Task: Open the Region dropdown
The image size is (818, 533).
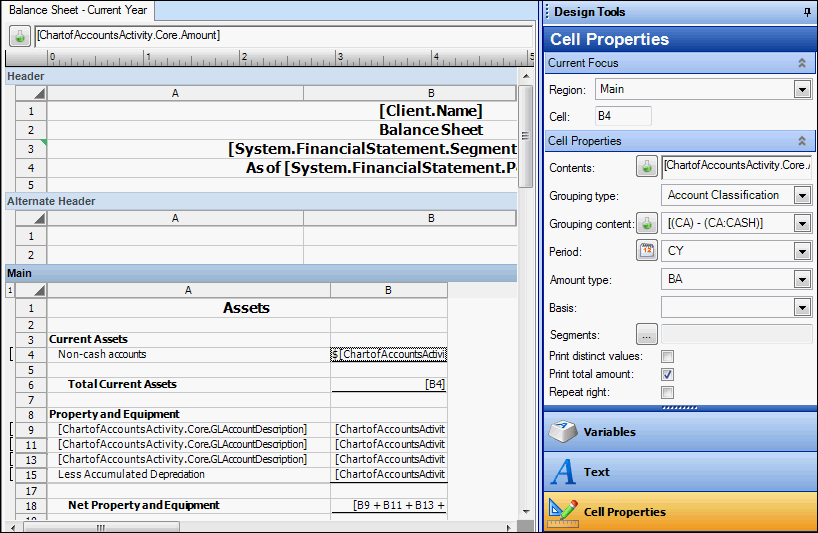Action: coord(801,89)
